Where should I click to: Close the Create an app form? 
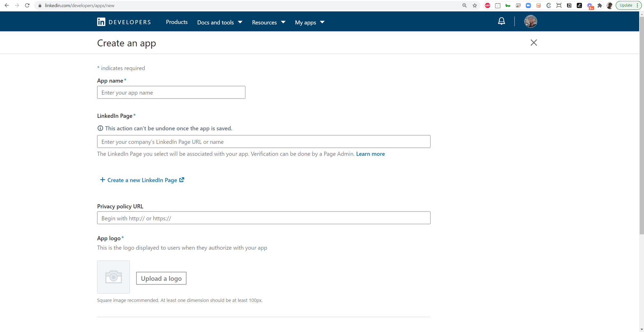pos(534,43)
